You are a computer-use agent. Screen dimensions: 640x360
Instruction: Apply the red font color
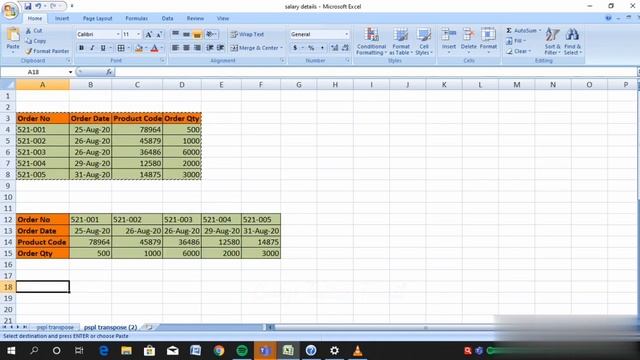point(154,48)
